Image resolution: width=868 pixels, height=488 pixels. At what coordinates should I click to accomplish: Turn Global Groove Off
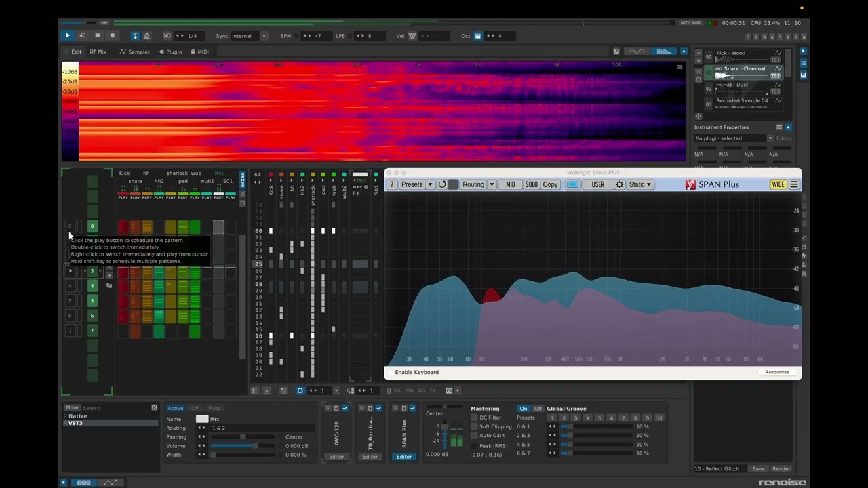pos(538,409)
